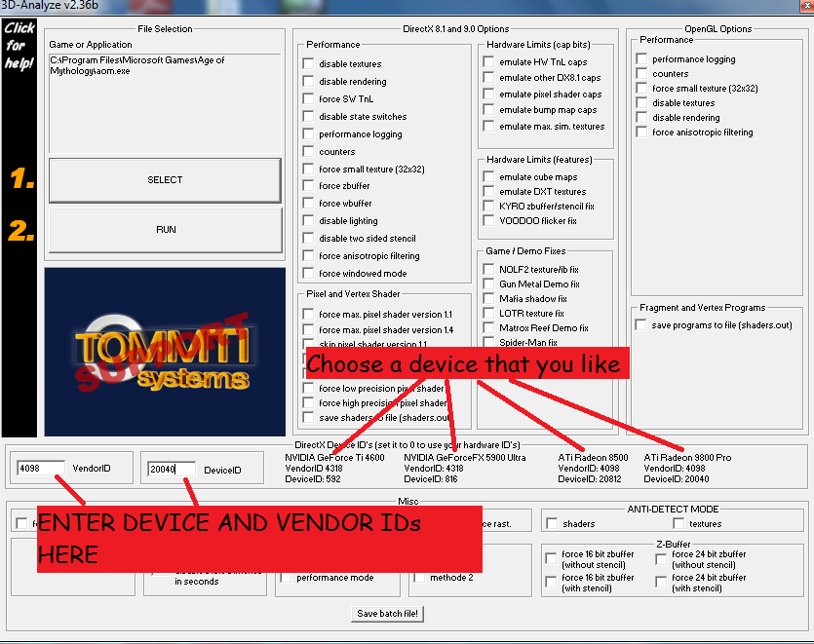Enable force 24 bit zbuffer (without stencil)
Screen dimensions: 814x644
[x=661, y=559]
